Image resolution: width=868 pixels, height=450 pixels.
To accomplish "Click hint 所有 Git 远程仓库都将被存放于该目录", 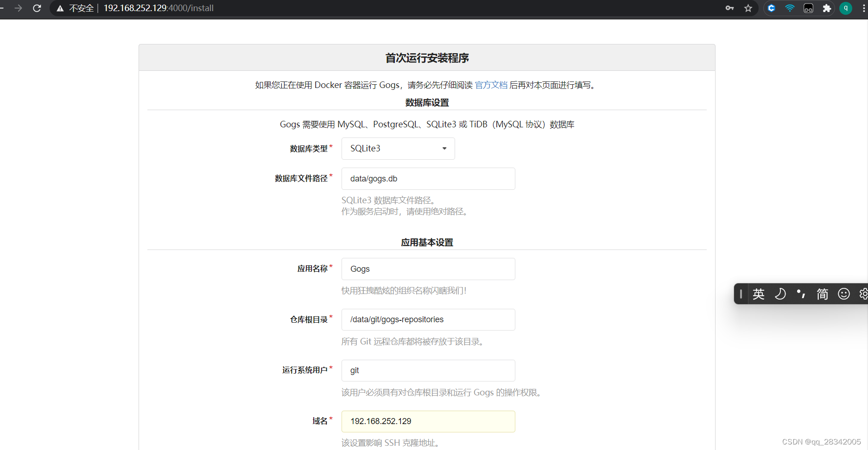I will point(412,342).
